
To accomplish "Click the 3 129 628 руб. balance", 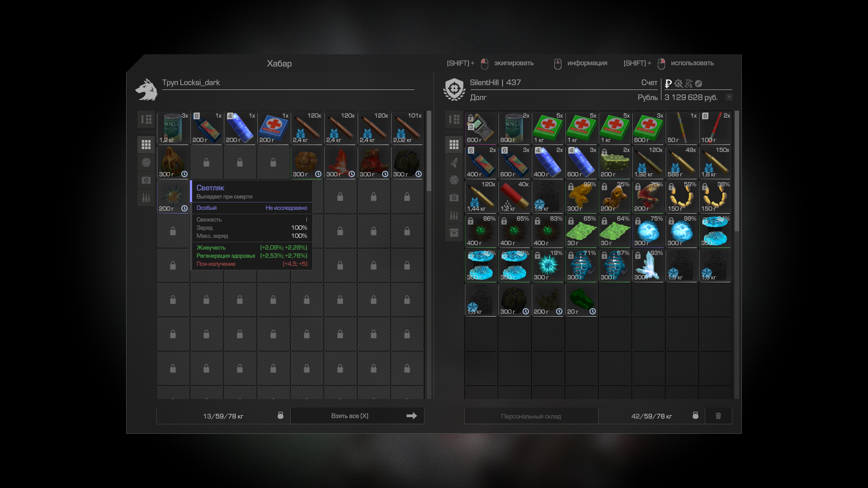I will [691, 97].
